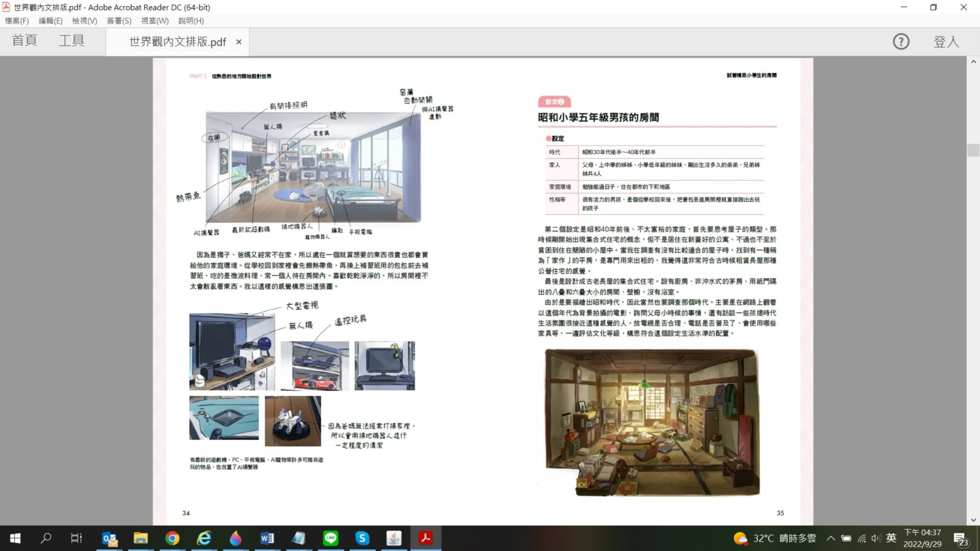The height and width of the screenshot is (551, 980).
Task: Show hidden system tray icons
Action: tap(831, 538)
